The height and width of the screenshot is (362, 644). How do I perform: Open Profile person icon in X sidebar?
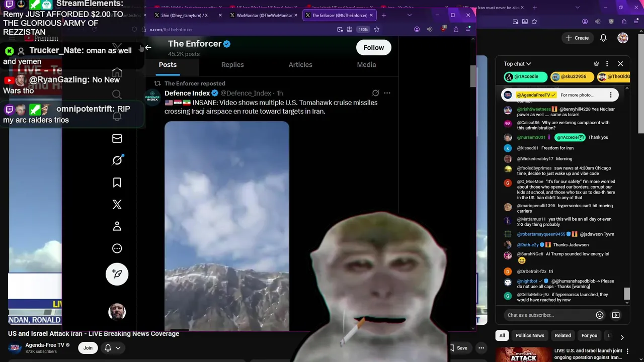[x=117, y=226]
